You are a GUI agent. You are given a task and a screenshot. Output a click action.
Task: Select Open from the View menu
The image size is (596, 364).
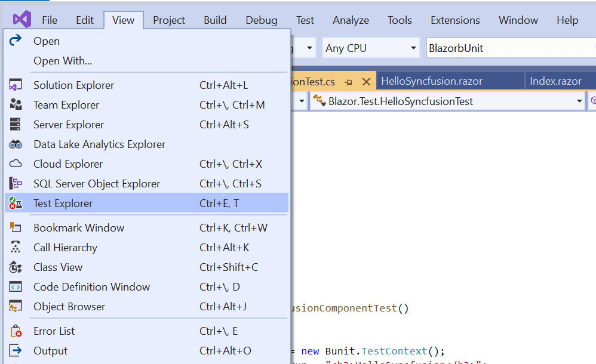(146, 41)
